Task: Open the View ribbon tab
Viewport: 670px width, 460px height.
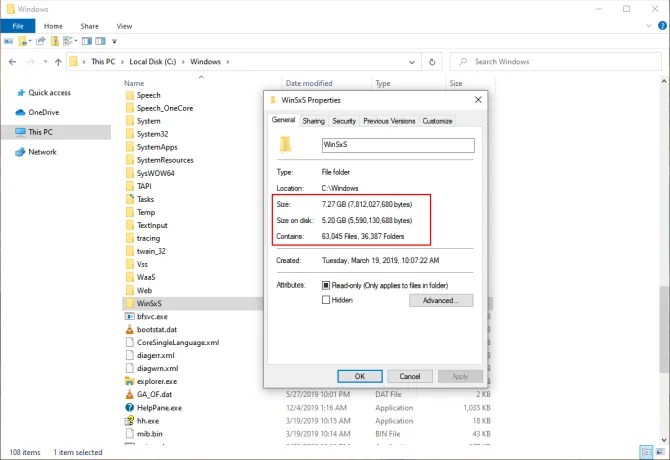Action: click(124, 26)
